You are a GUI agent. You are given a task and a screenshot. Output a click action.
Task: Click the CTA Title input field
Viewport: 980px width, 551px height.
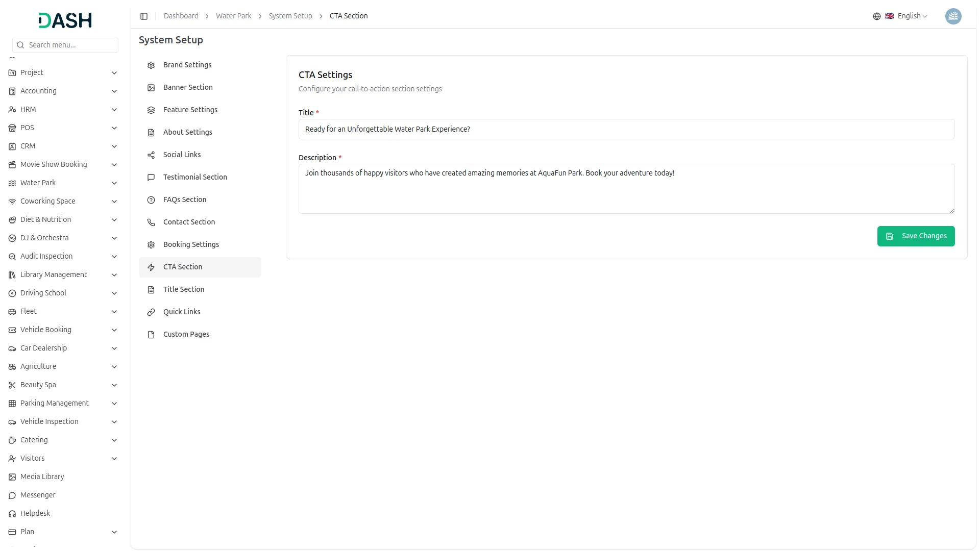click(626, 129)
